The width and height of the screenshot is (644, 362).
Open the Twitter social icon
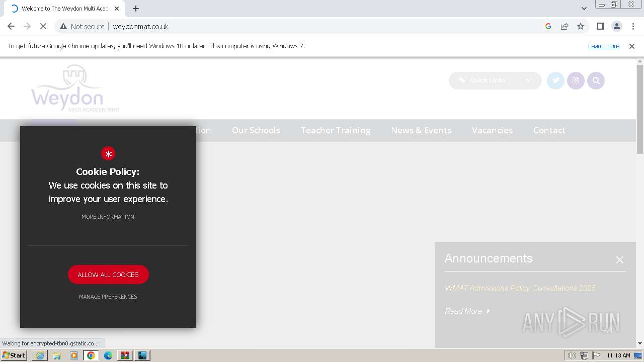click(555, 80)
